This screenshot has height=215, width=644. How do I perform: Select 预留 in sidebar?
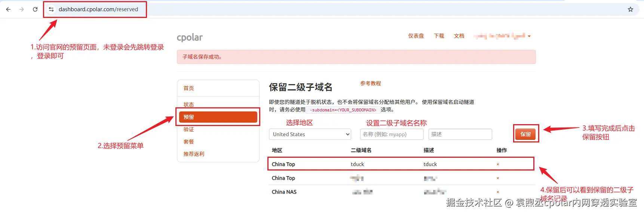(x=218, y=117)
